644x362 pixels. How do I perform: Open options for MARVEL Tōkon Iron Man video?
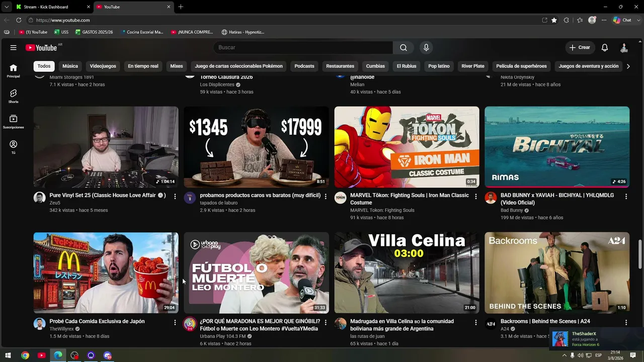pos(476,197)
